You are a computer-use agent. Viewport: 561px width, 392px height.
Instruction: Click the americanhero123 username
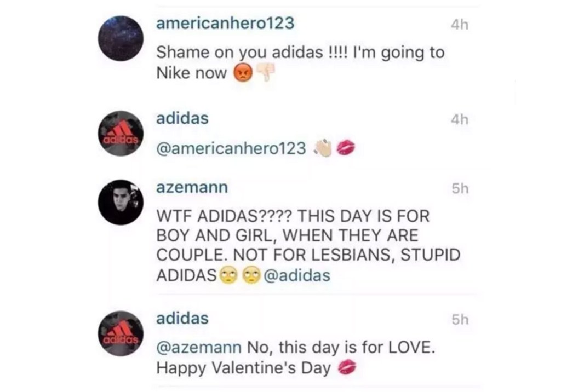[x=225, y=23]
